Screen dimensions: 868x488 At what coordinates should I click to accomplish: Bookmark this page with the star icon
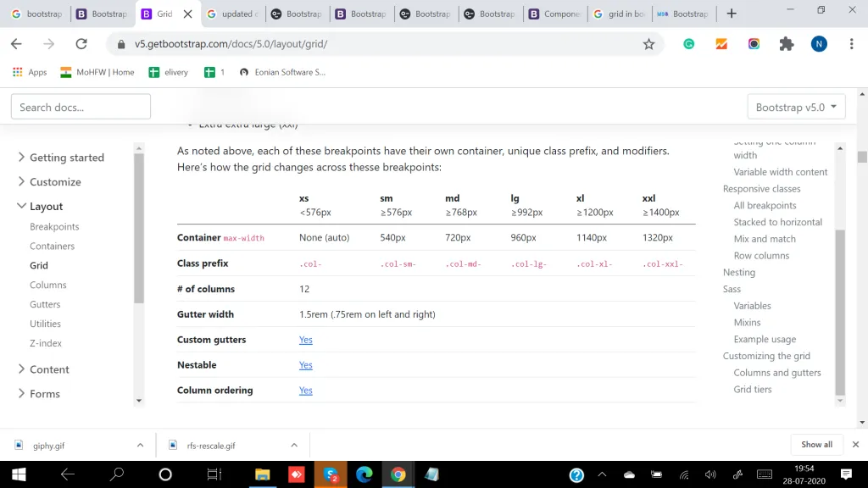point(648,44)
